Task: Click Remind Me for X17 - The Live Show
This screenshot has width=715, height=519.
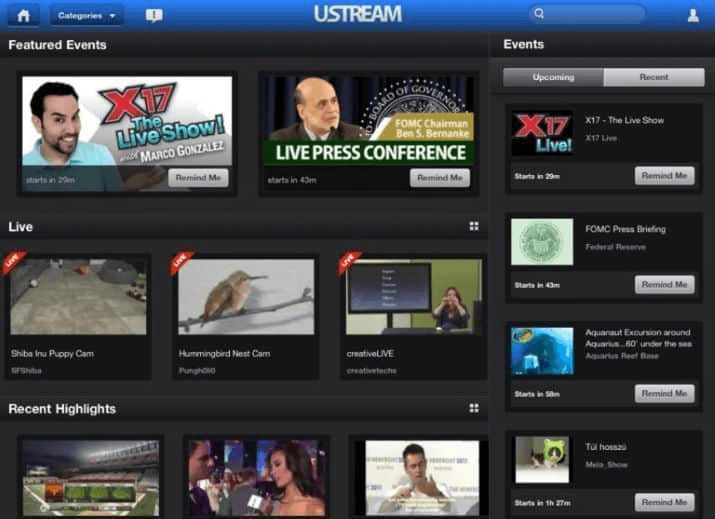Action: 664,176
